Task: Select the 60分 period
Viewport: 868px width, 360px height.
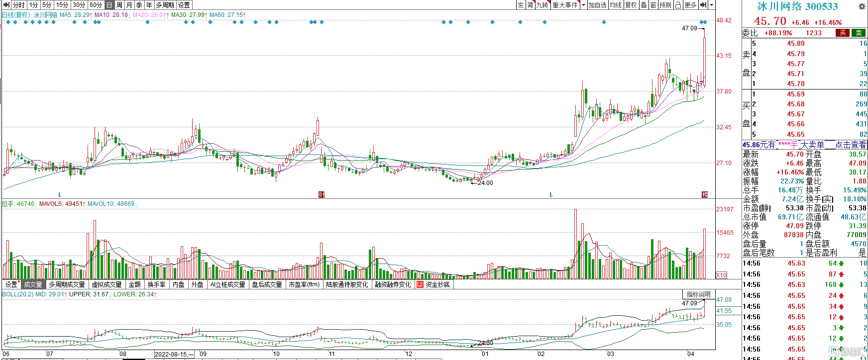Action: (96, 5)
